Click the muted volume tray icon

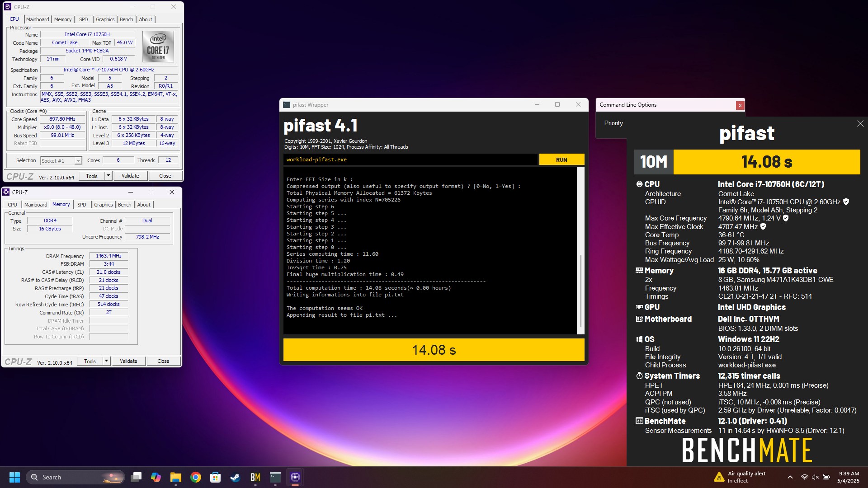(x=816, y=477)
